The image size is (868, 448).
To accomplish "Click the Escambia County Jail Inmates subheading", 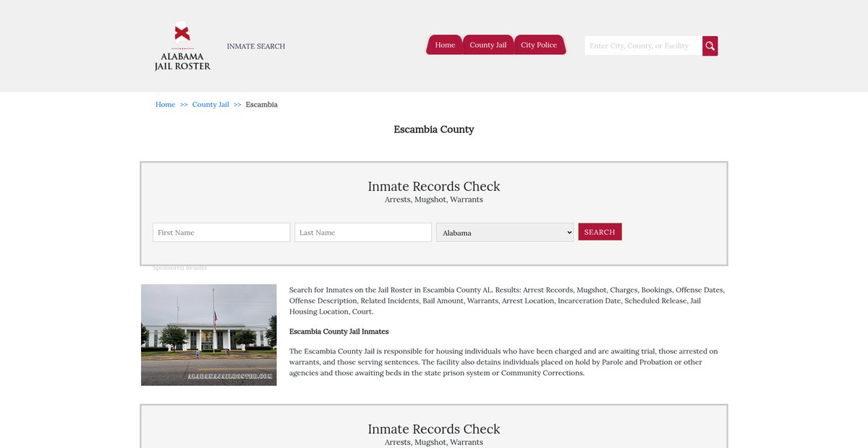I will tap(339, 332).
